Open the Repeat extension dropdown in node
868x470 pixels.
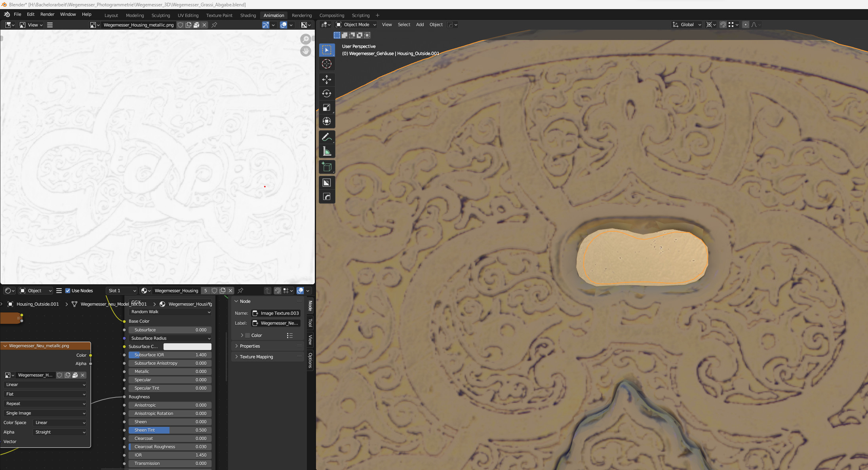pos(45,403)
